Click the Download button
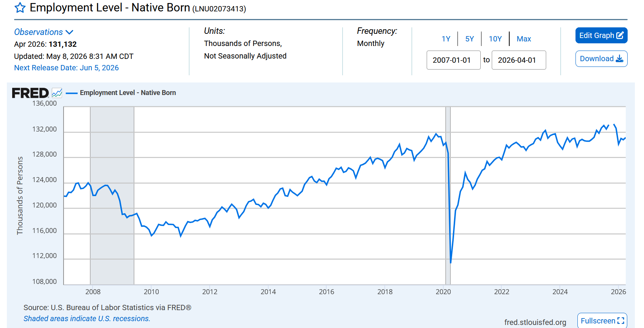This screenshot has width=644, height=328. click(601, 59)
